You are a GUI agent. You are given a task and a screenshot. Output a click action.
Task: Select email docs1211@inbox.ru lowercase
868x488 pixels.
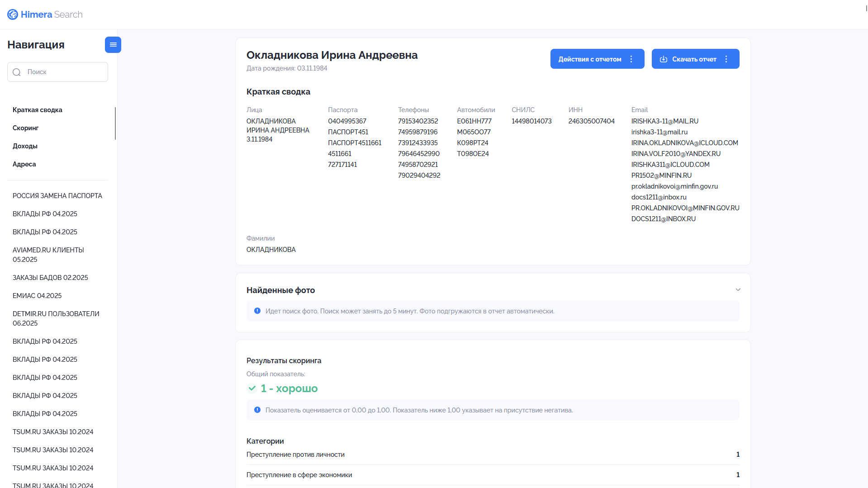659,197
